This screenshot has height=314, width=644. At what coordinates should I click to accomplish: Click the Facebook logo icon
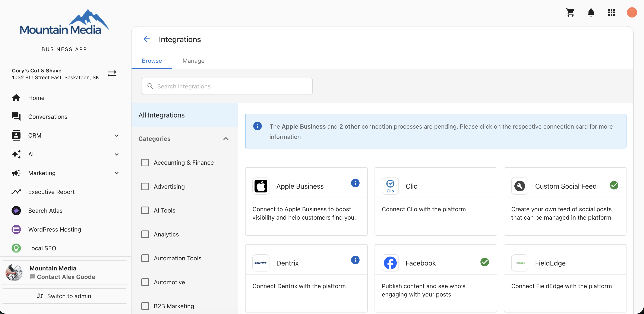(390, 263)
